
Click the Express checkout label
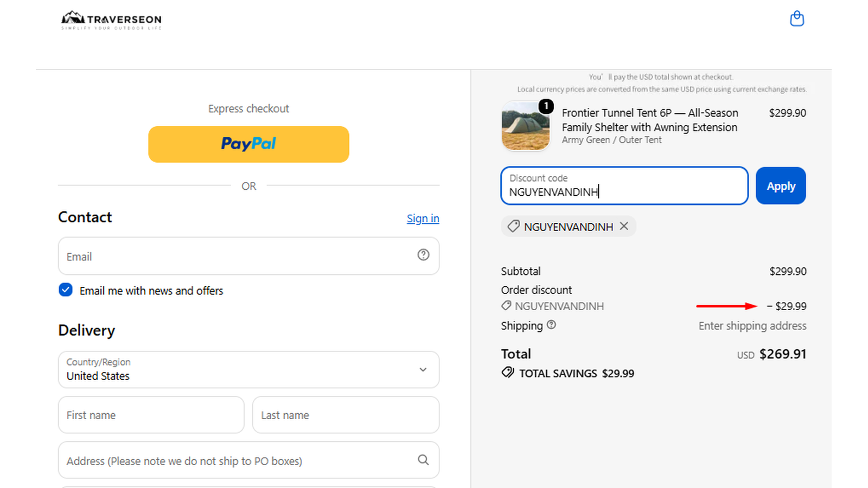pyautogui.click(x=248, y=108)
